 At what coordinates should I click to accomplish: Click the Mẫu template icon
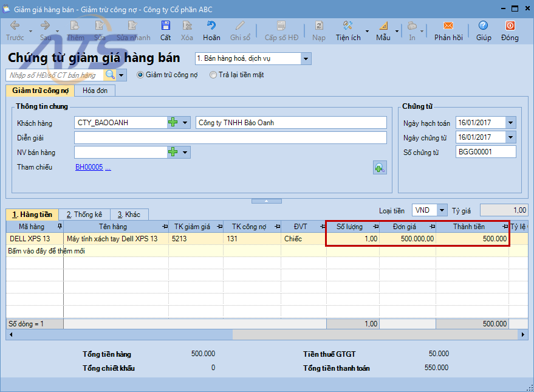(383, 26)
